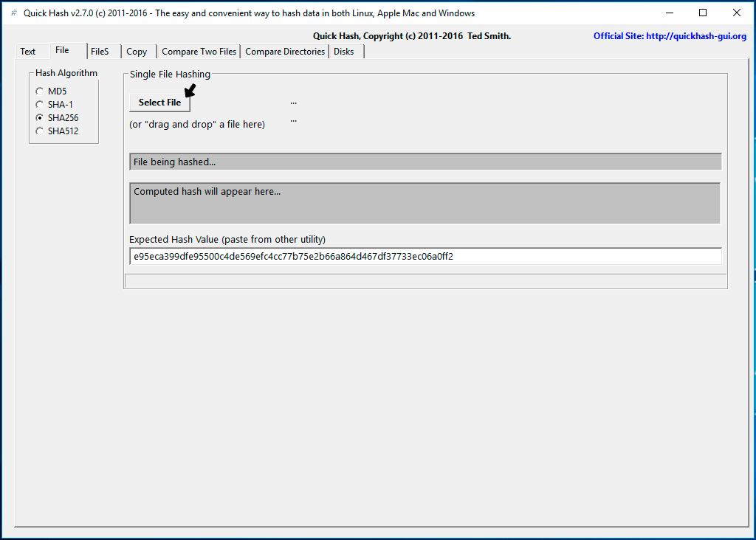The height and width of the screenshot is (540, 756).
Task: Click the Select File button
Action: point(159,103)
